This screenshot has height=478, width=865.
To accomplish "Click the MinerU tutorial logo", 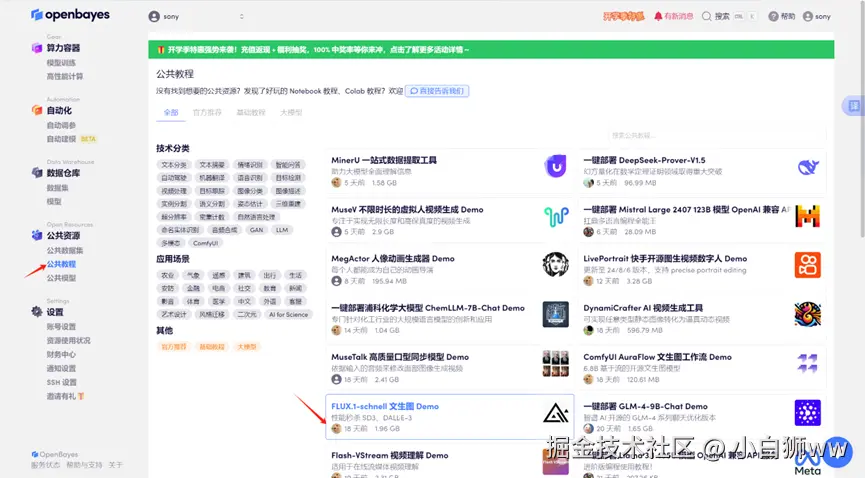I will (556, 166).
